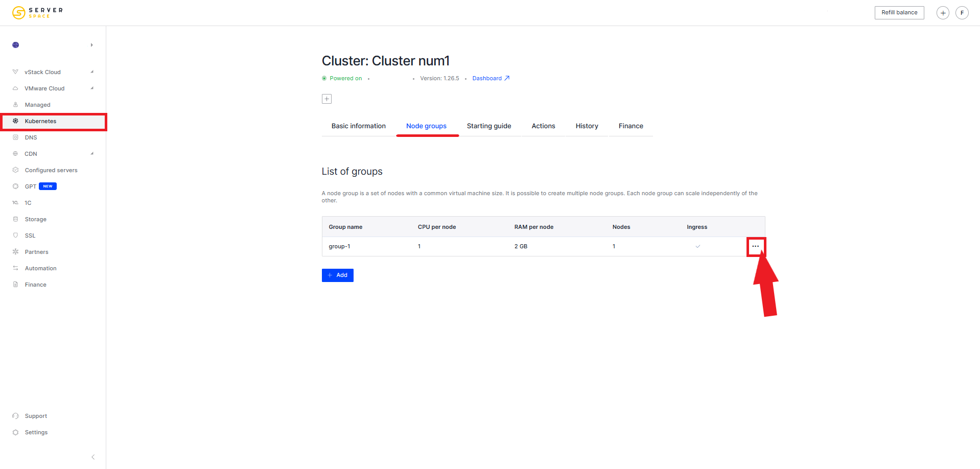Viewport: 980px width, 469px height.
Task: Click the Settings gear icon
Action: click(x=15, y=432)
